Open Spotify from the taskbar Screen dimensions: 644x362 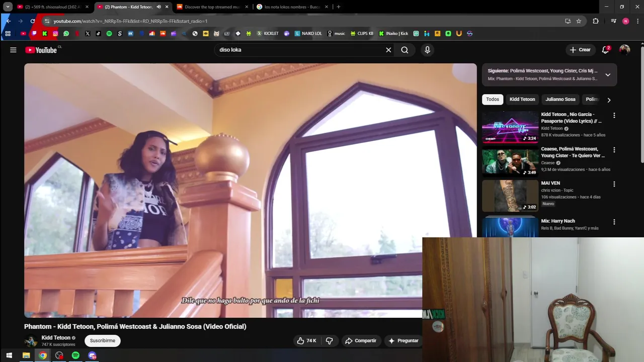point(75,355)
